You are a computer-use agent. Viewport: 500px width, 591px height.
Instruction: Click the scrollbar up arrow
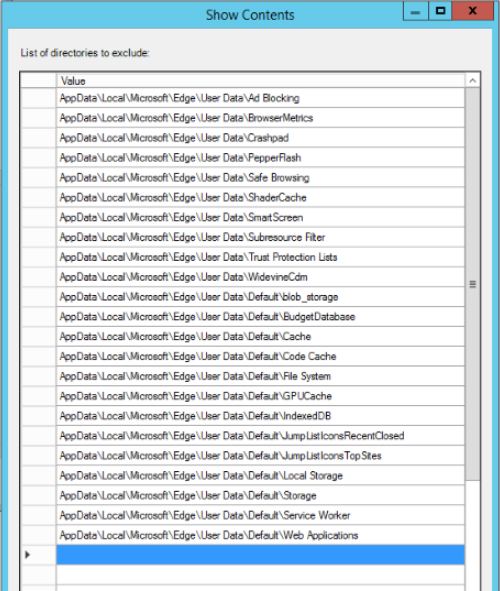[472, 80]
